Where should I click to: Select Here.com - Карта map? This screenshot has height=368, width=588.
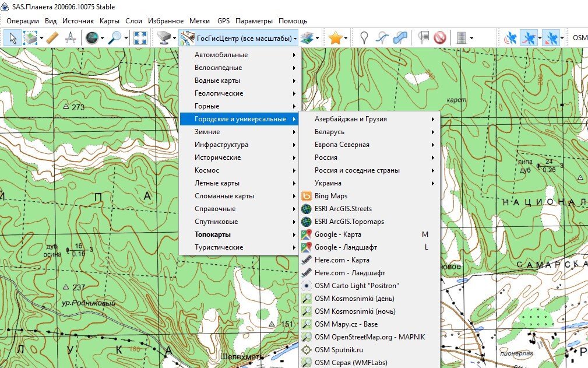pyautogui.click(x=369, y=260)
